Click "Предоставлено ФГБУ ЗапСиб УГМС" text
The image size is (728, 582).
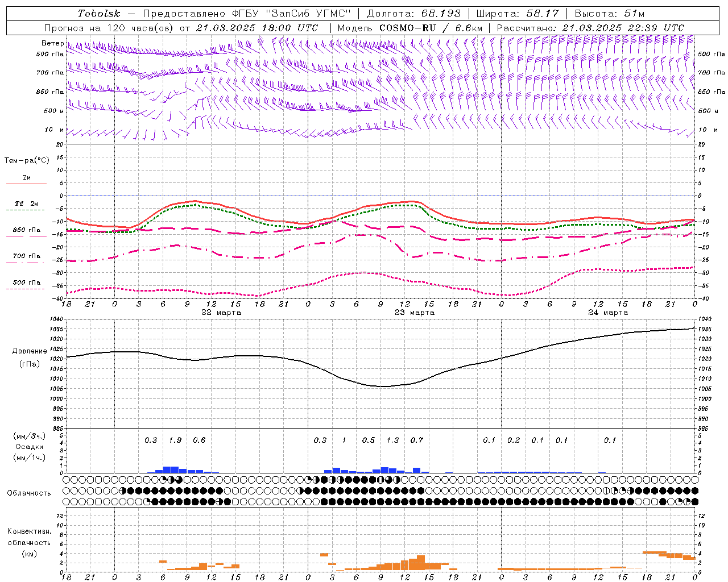point(247,14)
